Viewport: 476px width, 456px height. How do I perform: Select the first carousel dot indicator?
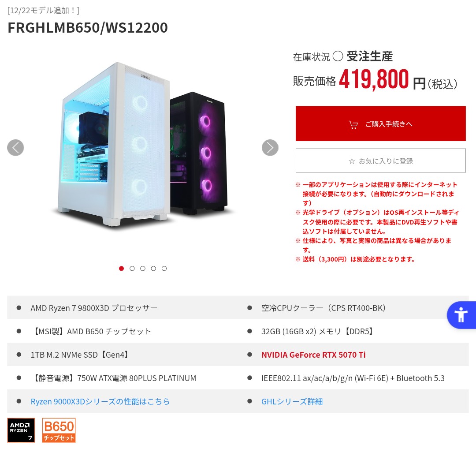click(x=122, y=268)
